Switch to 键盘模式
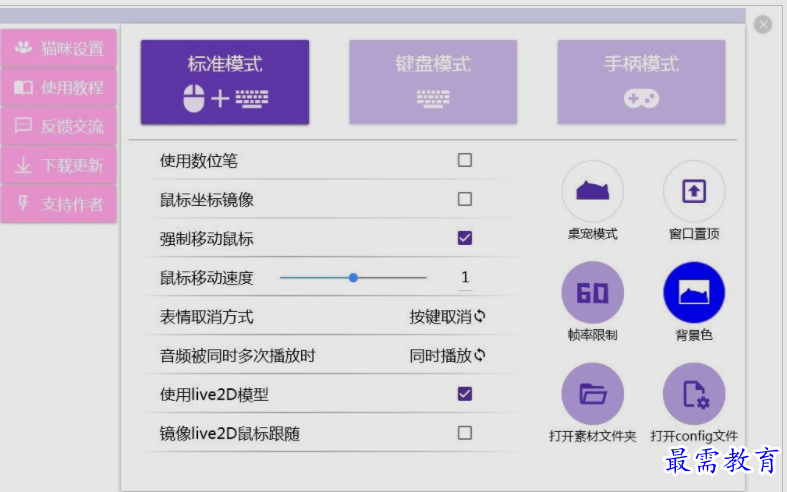This screenshot has height=492, width=787. click(433, 82)
